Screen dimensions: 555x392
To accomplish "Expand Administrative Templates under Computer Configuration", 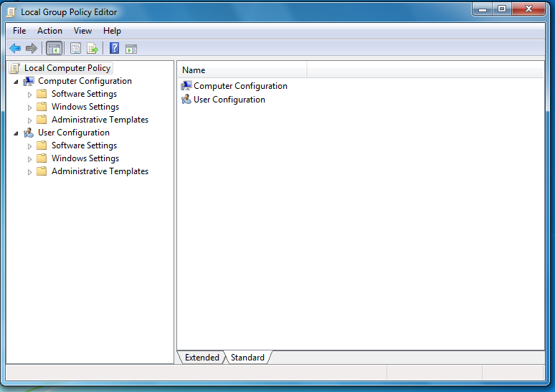I will tap(29, 120).
